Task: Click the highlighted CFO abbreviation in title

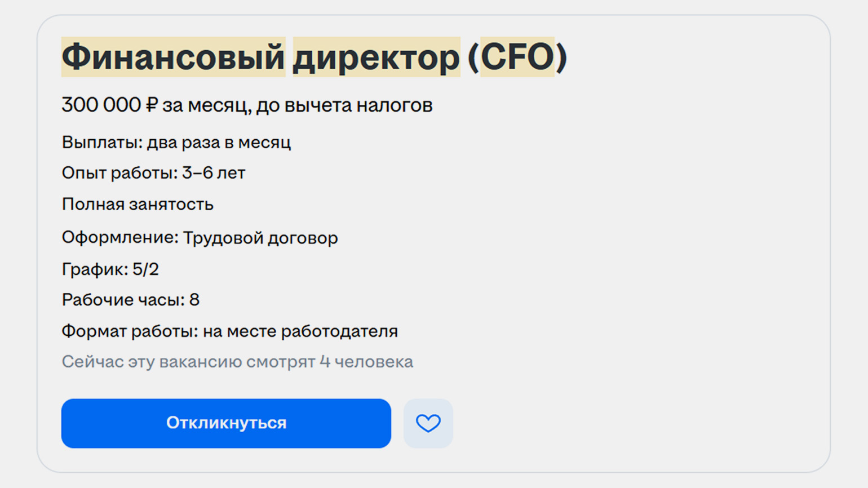Action: point(517,57)
